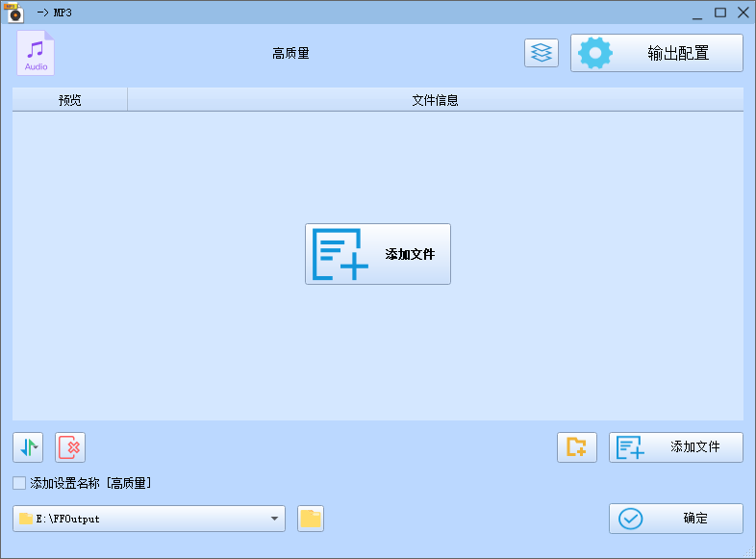The image size is (756, 559).
Task: Expand the E:\FFOutput output path dropdown
Action: [274, 519]
